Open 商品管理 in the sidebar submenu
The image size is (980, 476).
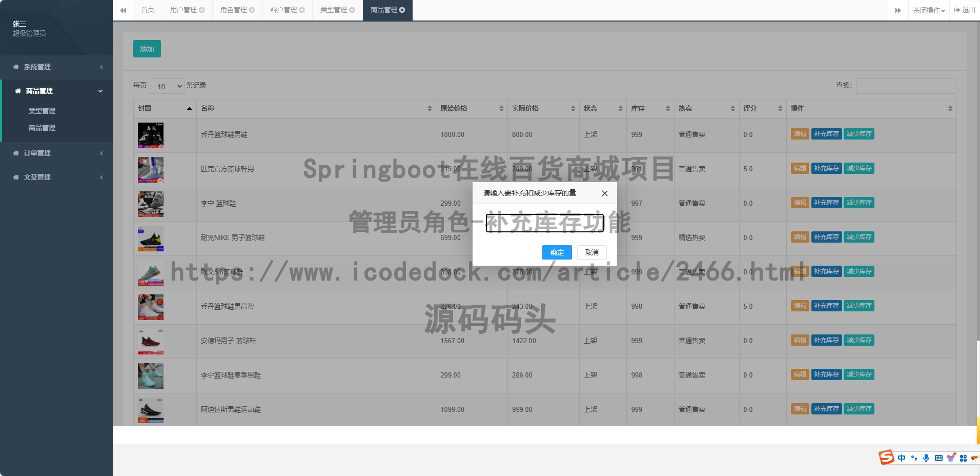[x=42, y=128]
